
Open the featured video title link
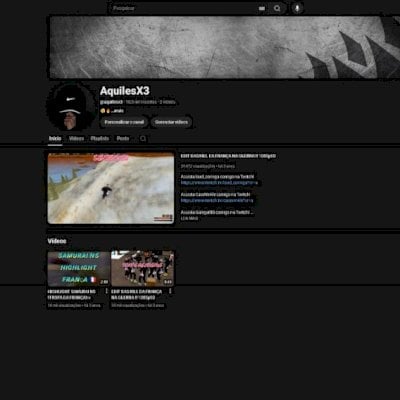(228, 156)
